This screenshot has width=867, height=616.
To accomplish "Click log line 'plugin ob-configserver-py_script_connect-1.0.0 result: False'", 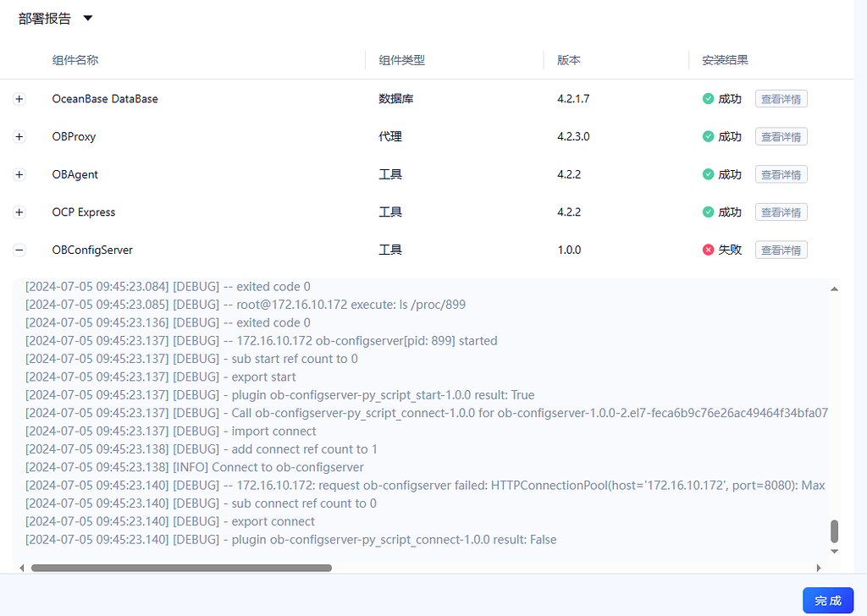I will [x=291, y=540].
